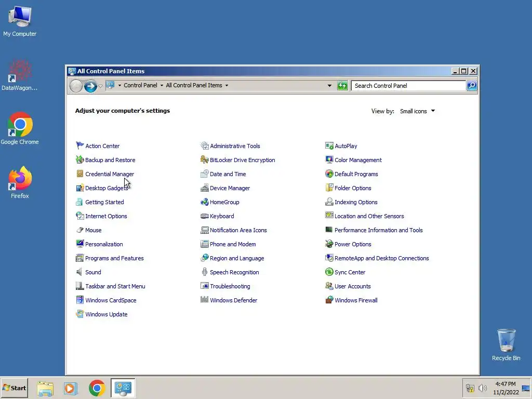Click the search magnifier button
The width and height of the screenshot is (532, 399).
point(472,86)
